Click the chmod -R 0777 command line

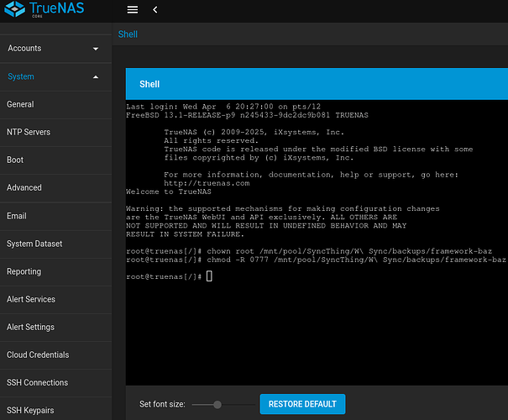(x=316, y=260)
